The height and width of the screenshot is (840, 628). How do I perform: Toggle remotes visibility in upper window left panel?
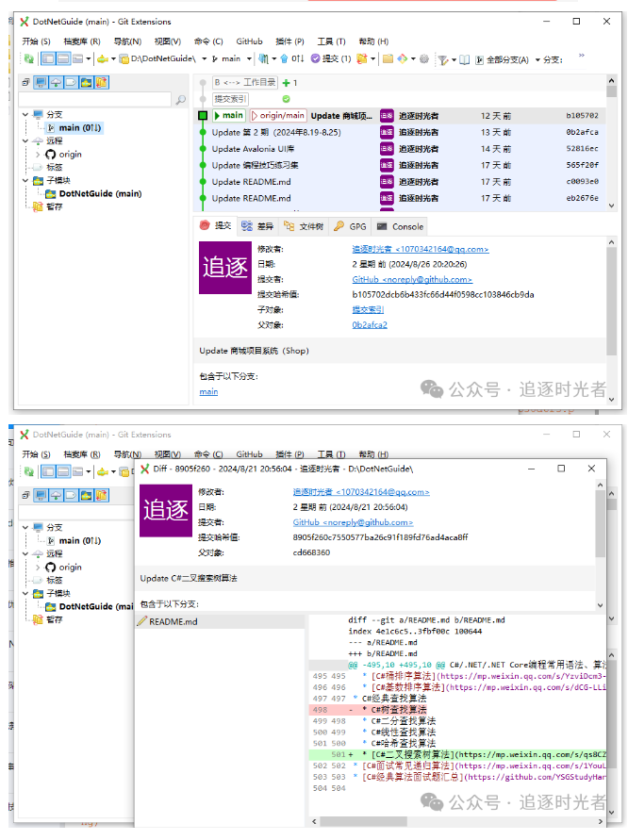[56, 83]
